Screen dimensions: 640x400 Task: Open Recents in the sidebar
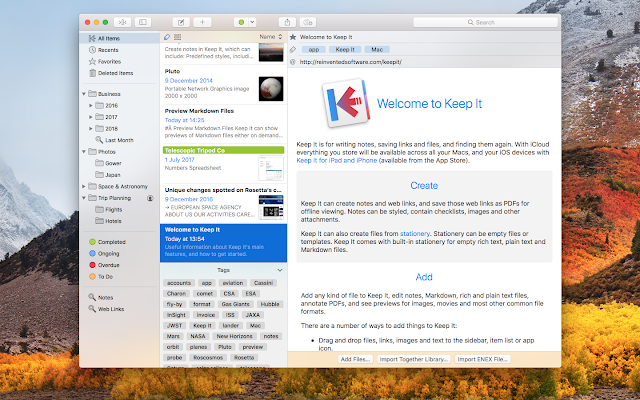point(119,50)
